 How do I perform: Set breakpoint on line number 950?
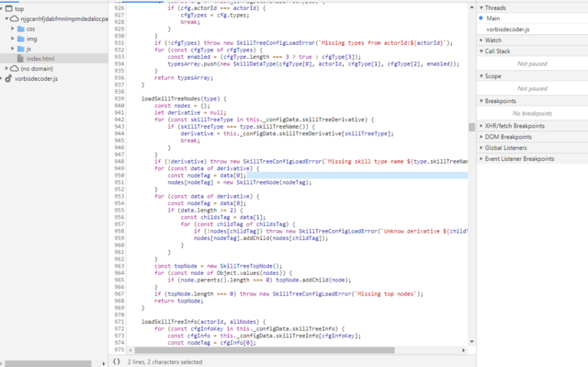click(x=119, y=176)
